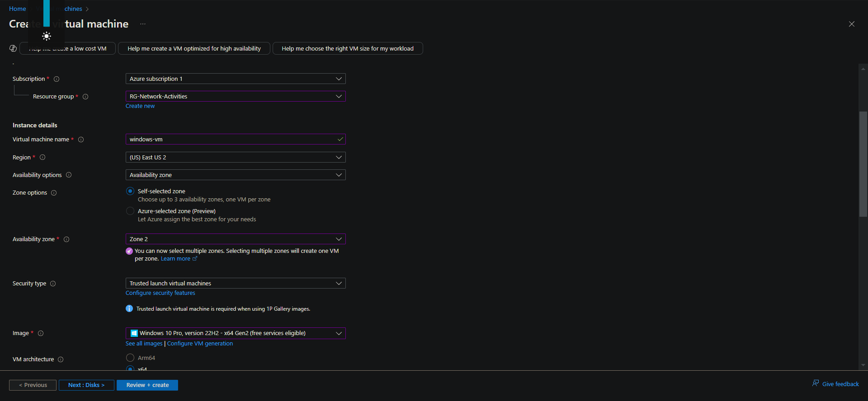
Task: Click the scrollbar up arrow
Action: tap(863, 69)
